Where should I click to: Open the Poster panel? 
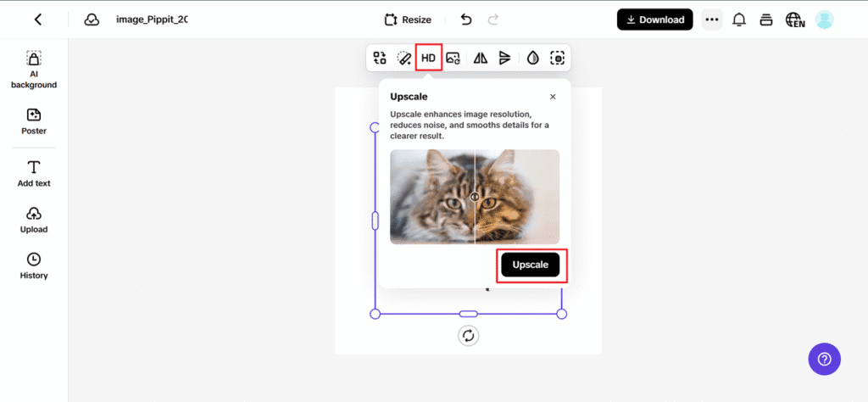pyautogui.click(x=34, y=120)
